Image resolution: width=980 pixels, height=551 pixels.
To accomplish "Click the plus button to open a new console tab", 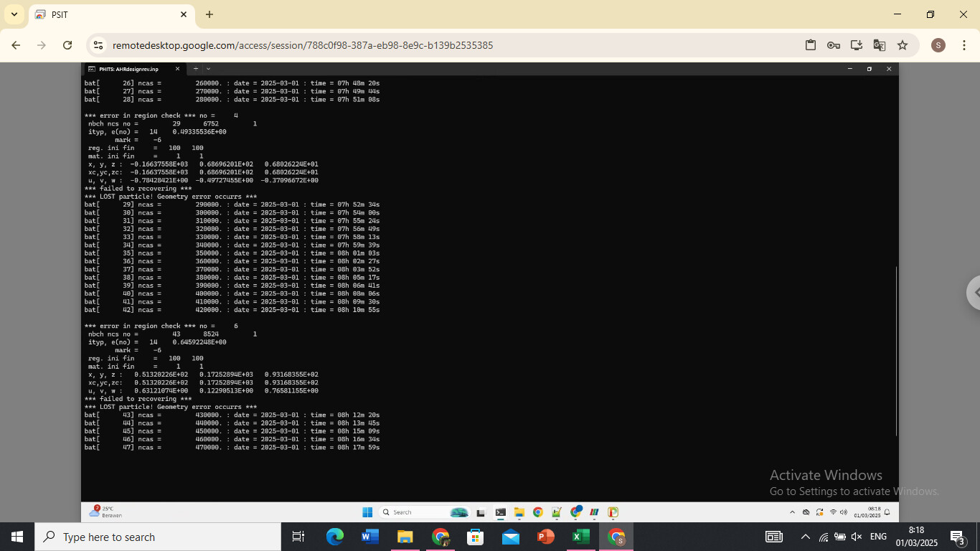I will 195,69.
